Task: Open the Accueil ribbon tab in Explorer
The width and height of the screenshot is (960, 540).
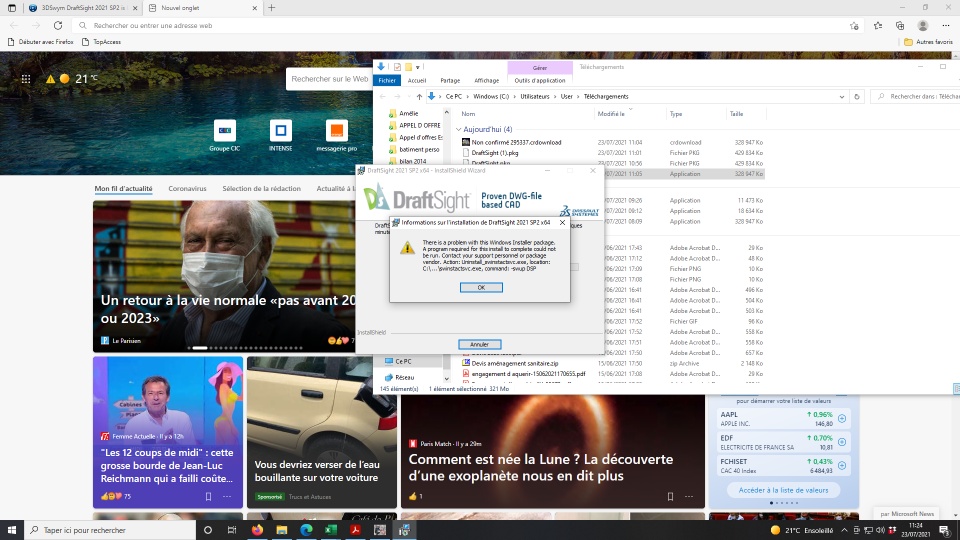Action: 417,80
